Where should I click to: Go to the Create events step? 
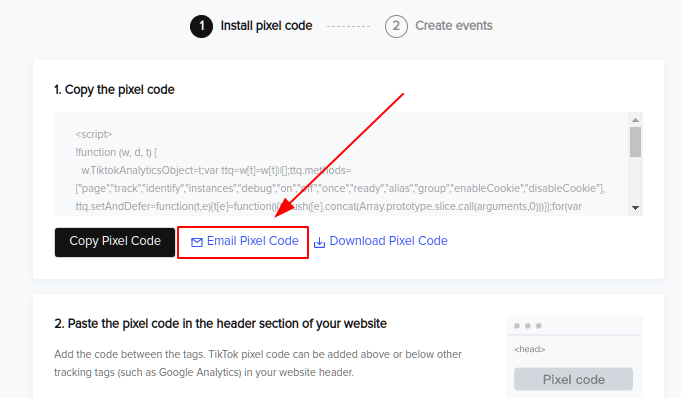[x=454, y=26]
